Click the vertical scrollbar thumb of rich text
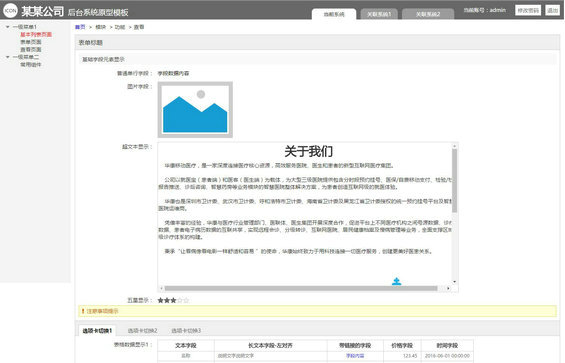The width and height of the screenshot is (565, 363). click(454, 180)
